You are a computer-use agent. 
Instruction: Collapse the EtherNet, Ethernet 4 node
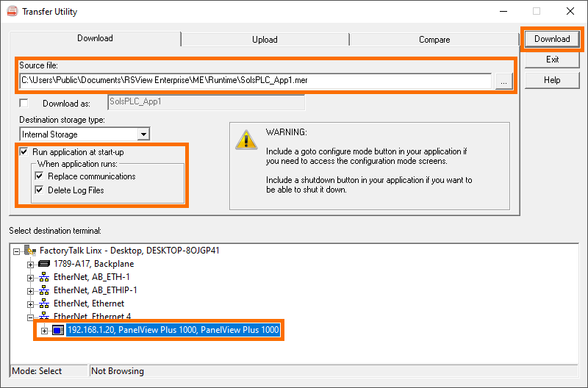(30, 317)
